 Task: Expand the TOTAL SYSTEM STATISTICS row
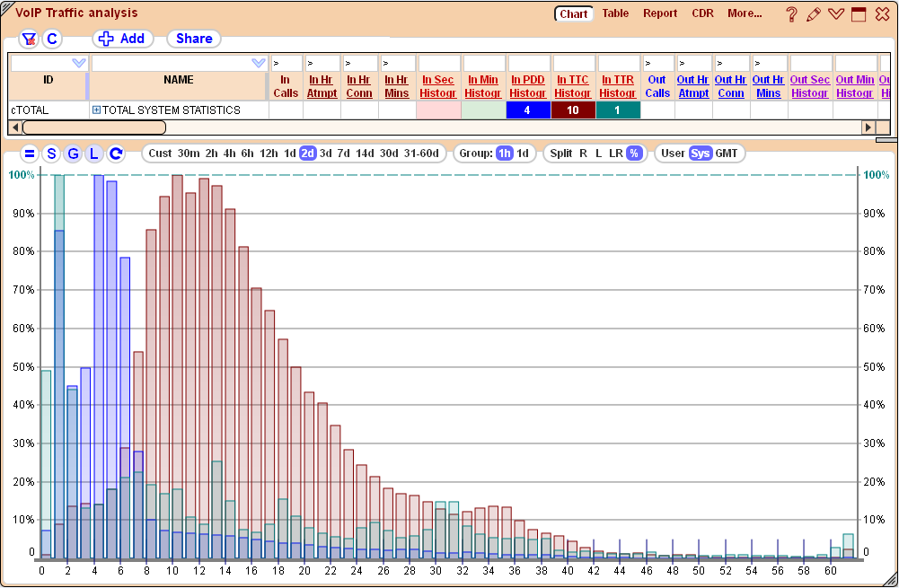pos(99,110)
